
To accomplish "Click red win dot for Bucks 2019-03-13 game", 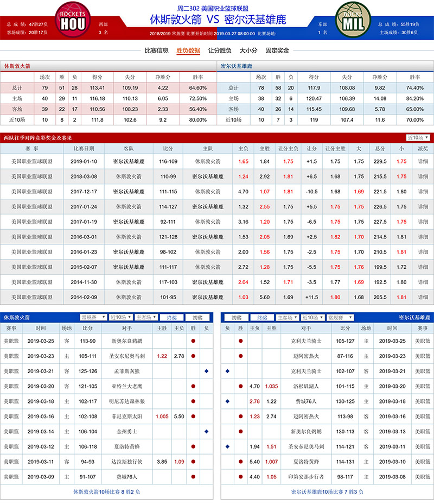I will coord(241,432).
